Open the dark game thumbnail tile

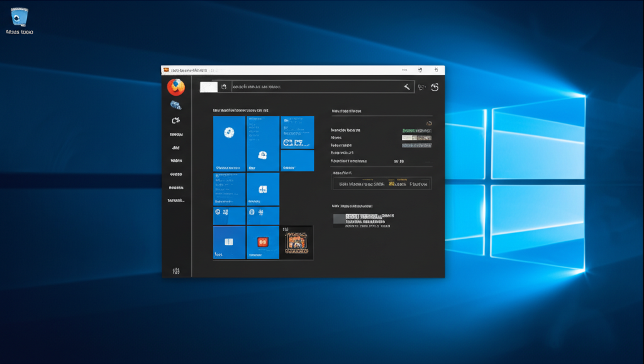pos(297,242)
